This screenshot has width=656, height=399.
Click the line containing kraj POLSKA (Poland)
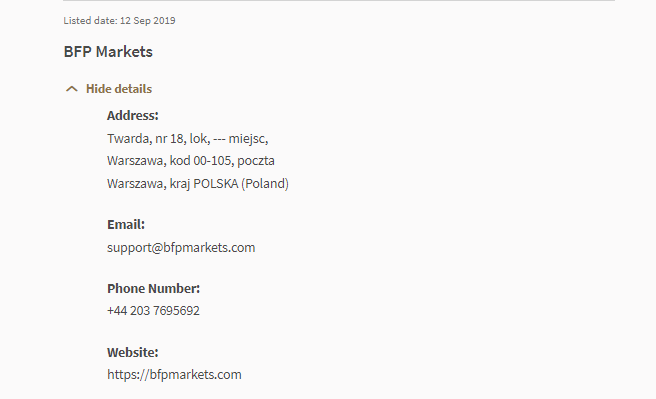(198, 184)
